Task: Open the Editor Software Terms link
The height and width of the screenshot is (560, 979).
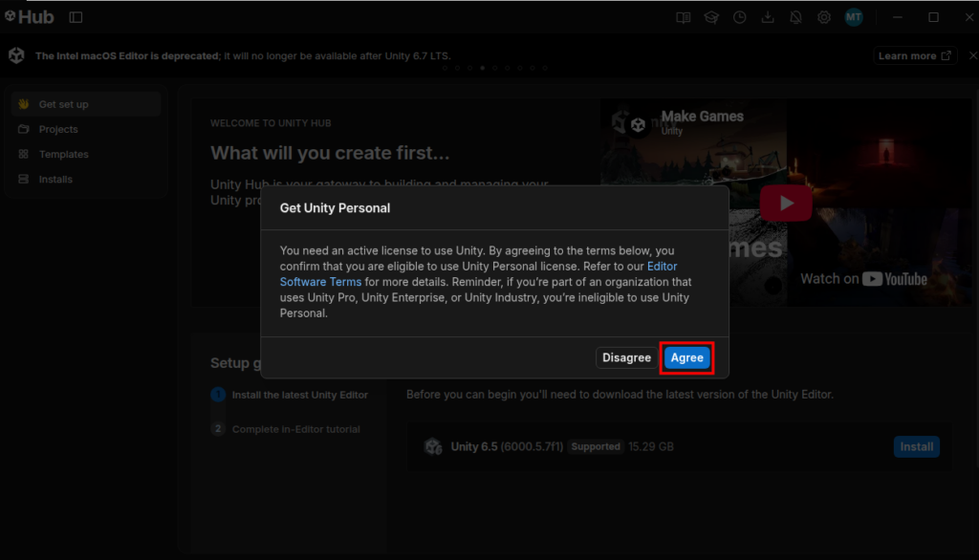Action: [478, 274]
